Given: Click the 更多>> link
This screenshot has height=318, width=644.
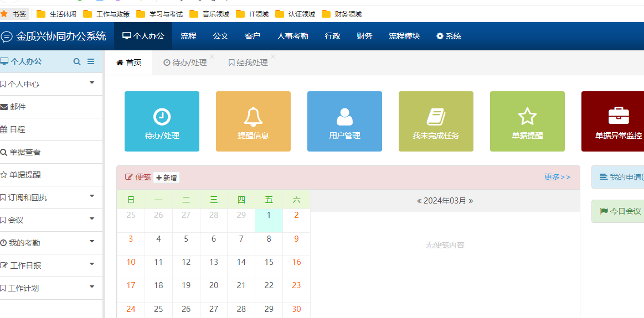Looking at the screenshot, I should click(557, 177).
